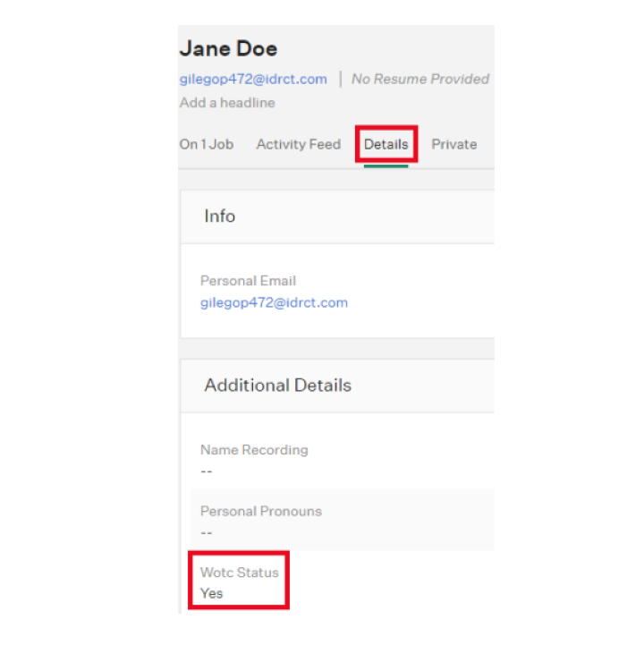Click Add a headline placeholder
644x645 pixels.
point(227,103)
